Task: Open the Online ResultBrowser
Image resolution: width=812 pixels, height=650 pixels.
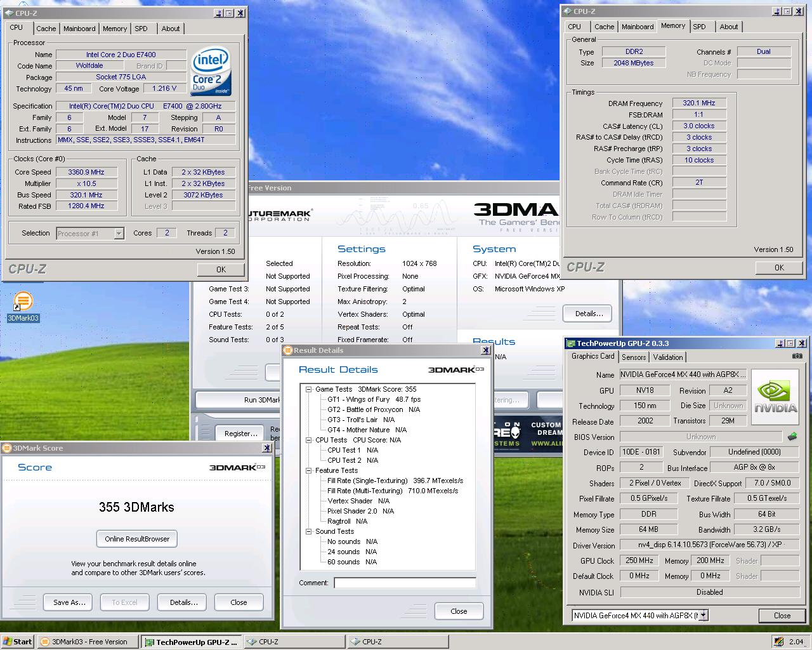Action: tap(137, 539)
